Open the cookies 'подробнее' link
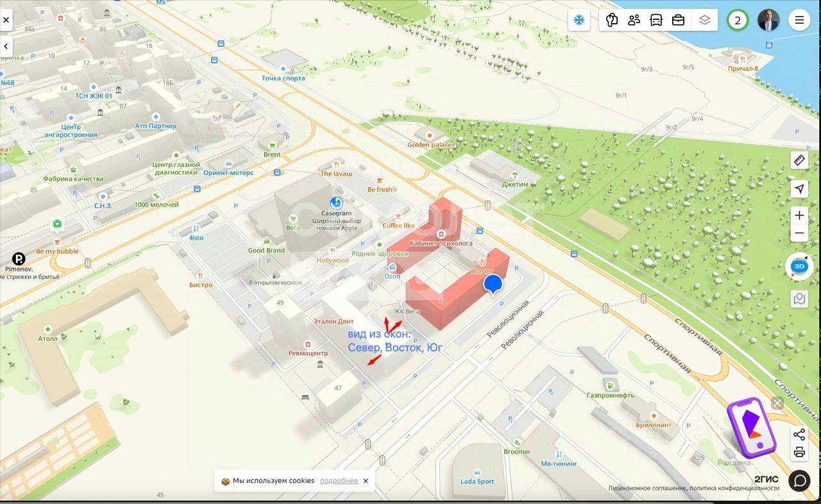 [x=339, y=481]
